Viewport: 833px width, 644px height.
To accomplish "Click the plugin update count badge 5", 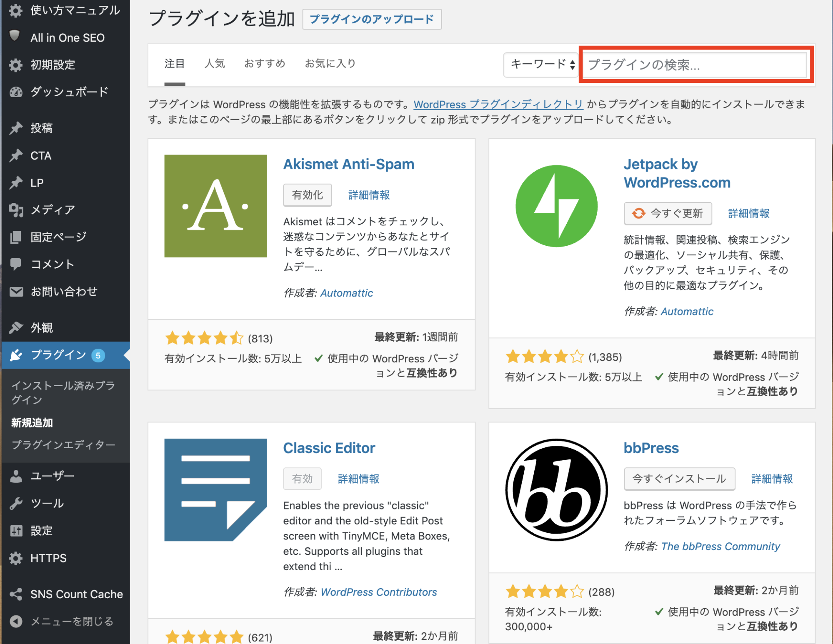I will point(98,355).
